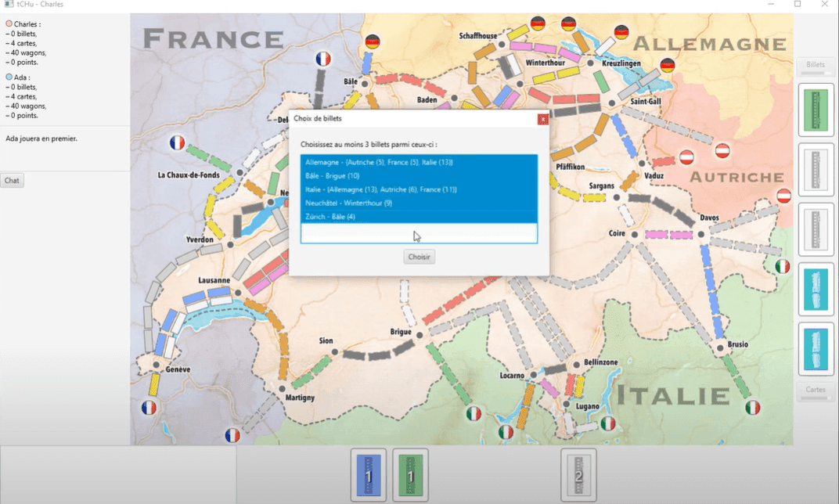This screenshot has height=504, width=839.
Task: Draw a card from the Cartes deck
Action: [x=816, y=392]
